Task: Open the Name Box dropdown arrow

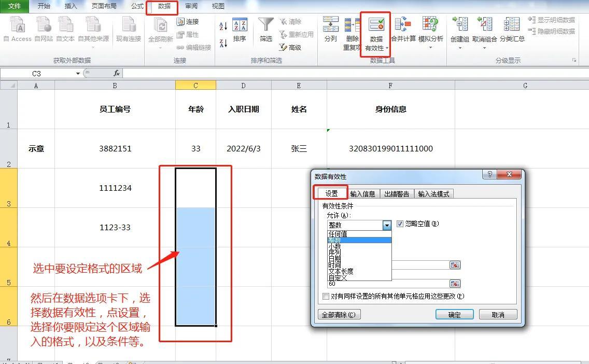Action: pyautogui.click(x=78, y=73)
